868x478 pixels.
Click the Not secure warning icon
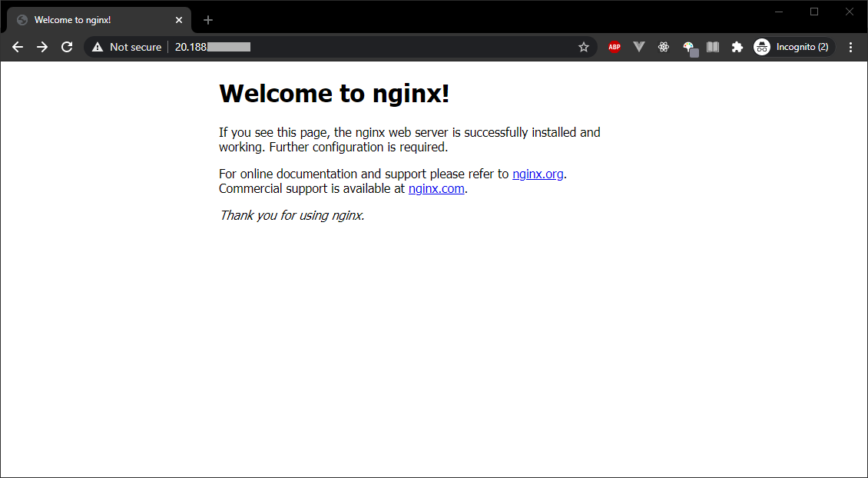click(98, 47)
